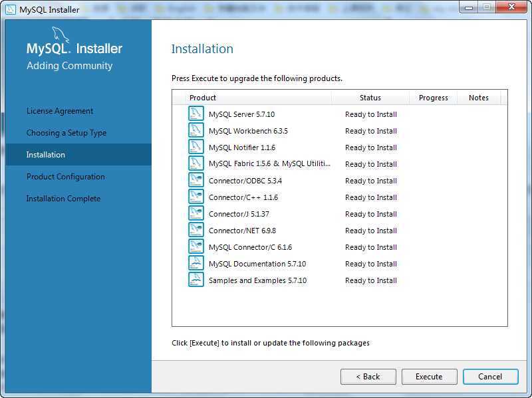
Task: Open the License Agreement step
Action: click(x=60, y=111)
